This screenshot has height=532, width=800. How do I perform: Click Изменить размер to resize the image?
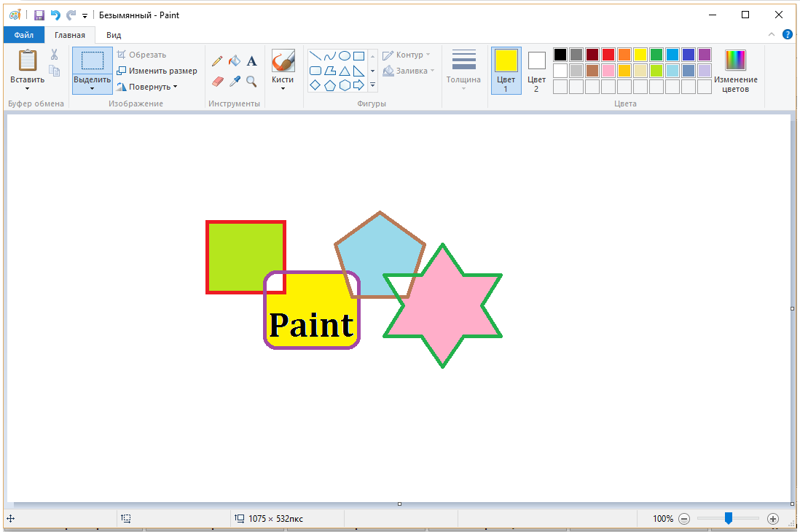click(x=157, y=71)
